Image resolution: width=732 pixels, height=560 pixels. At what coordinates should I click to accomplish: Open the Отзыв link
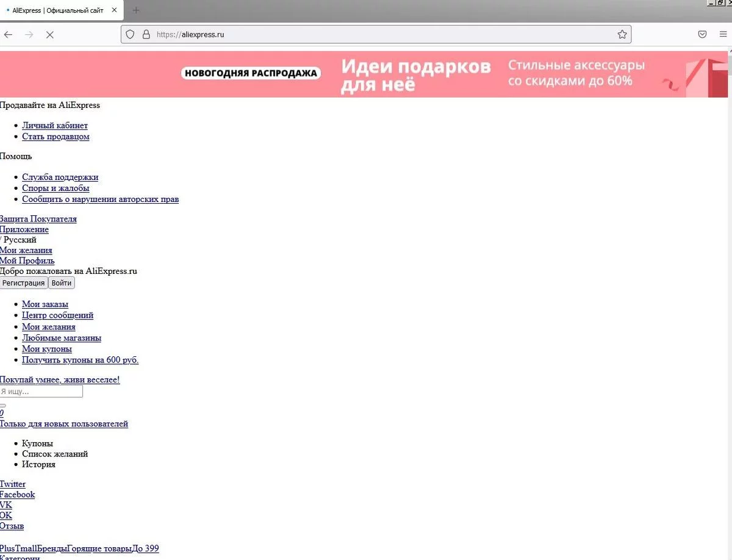12,526
